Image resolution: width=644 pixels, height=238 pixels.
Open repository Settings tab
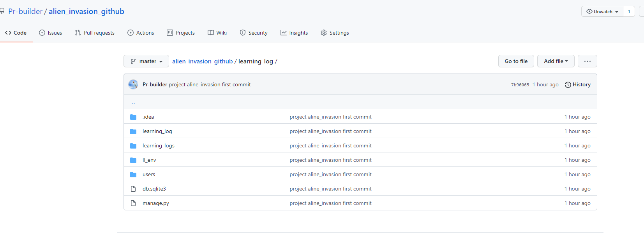[335, 33]
